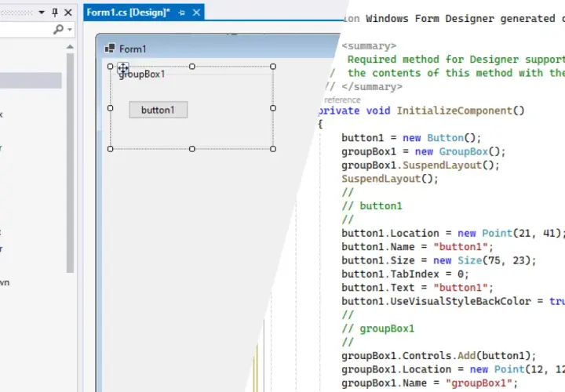This screenshot has height=392, width=565.
Task: Click 'groupBox1.Controls.Add(button1);' line
Action: 439,356
